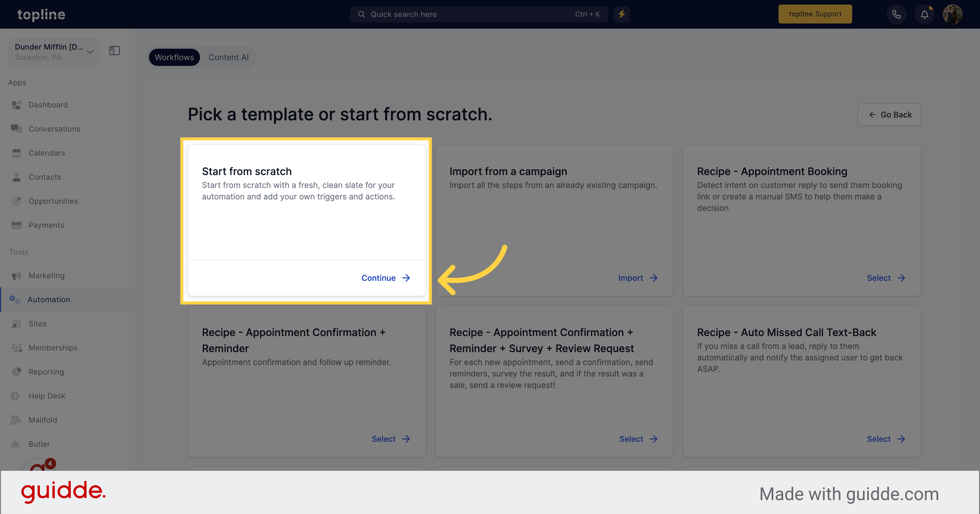
Task: Expand the Dunder Mifflin account dropdown
Action: click(x=90, y=52)
